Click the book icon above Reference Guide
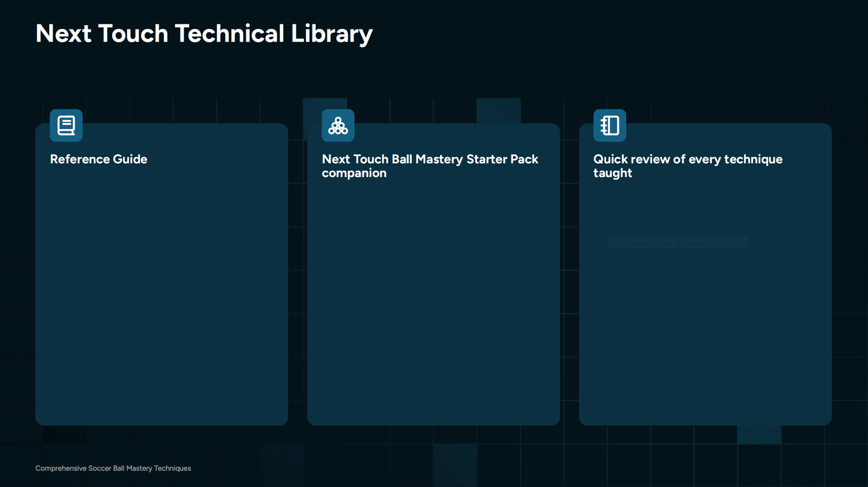The width and height of the screenshot is (868, 487). point(66,126)
